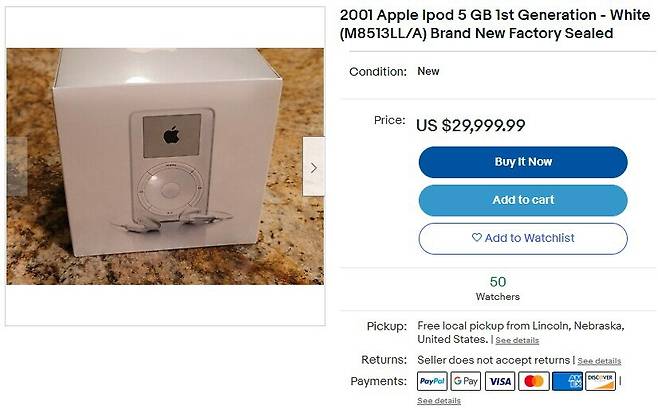The image size is (658, 409).
Task: Open See details link for returns
Action: pos(599,361)
